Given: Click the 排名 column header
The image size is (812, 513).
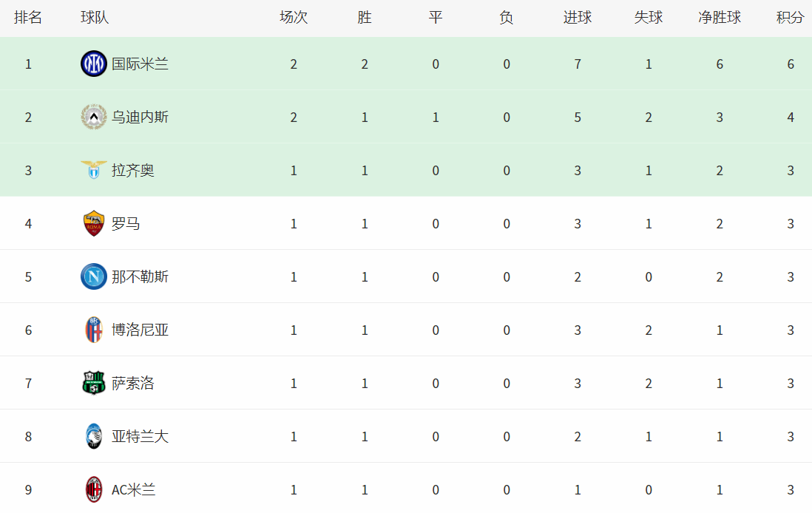Looking at the screenshot, I should tap(28, 18).
